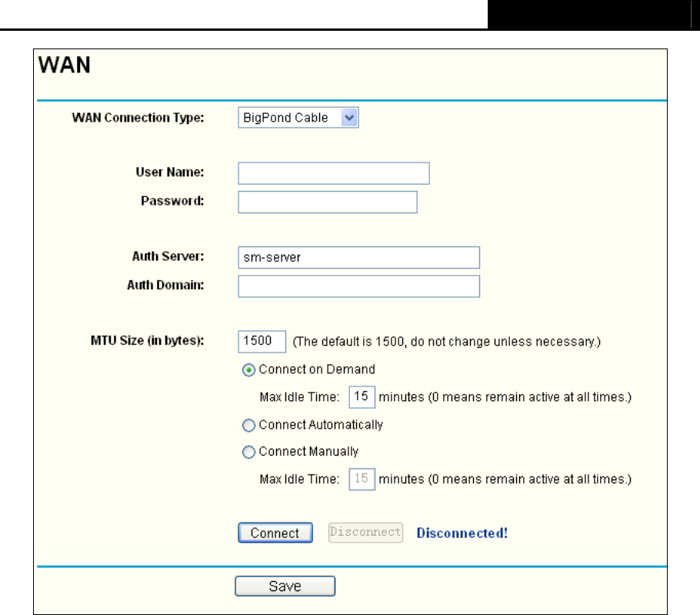Screen dimensions: 700x615
Task: Click the MTU Size (in bytes) label
Action: point(148,341)
